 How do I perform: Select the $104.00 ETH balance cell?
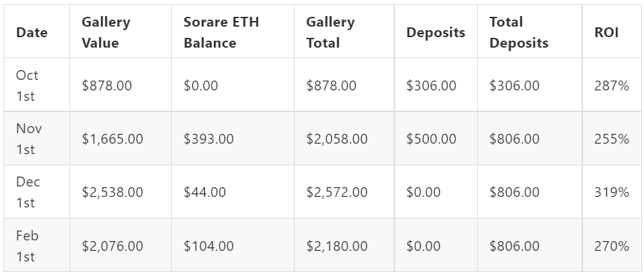[233, 245]
